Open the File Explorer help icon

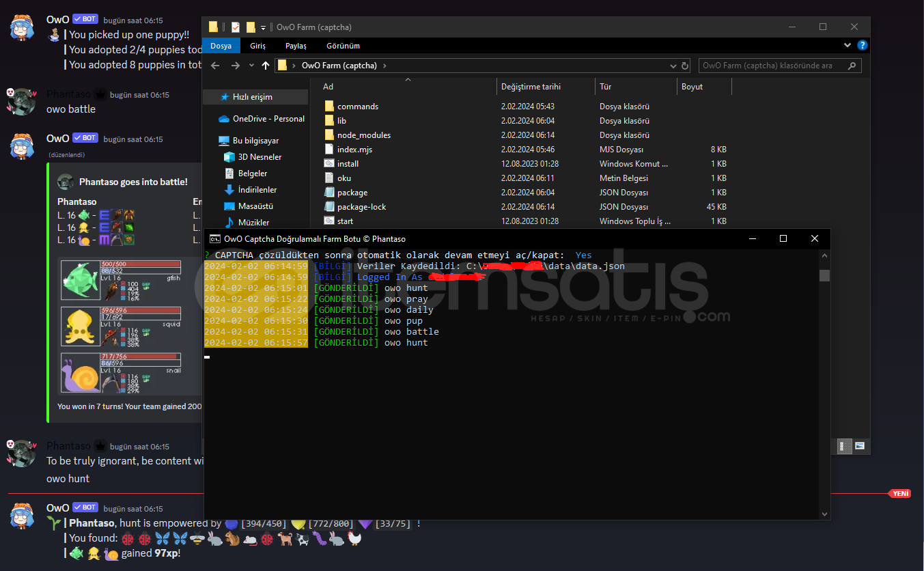point(863,46)
